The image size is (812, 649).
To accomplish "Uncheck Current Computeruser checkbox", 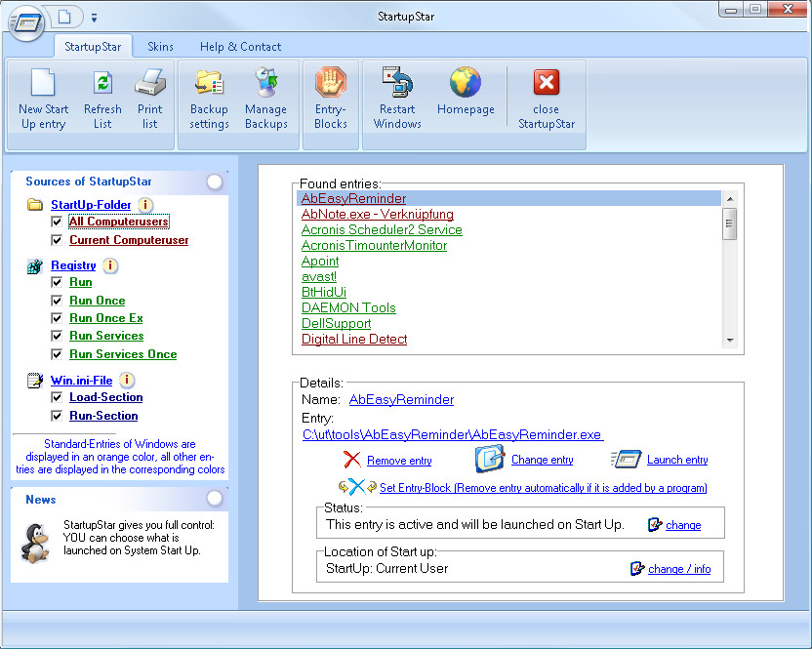I will point(57,240).
